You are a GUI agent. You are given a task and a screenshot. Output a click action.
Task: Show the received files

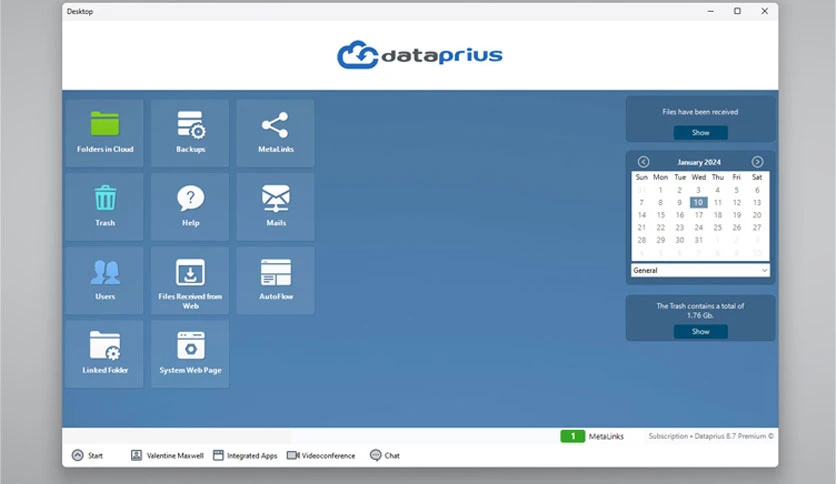click(701, 132)
